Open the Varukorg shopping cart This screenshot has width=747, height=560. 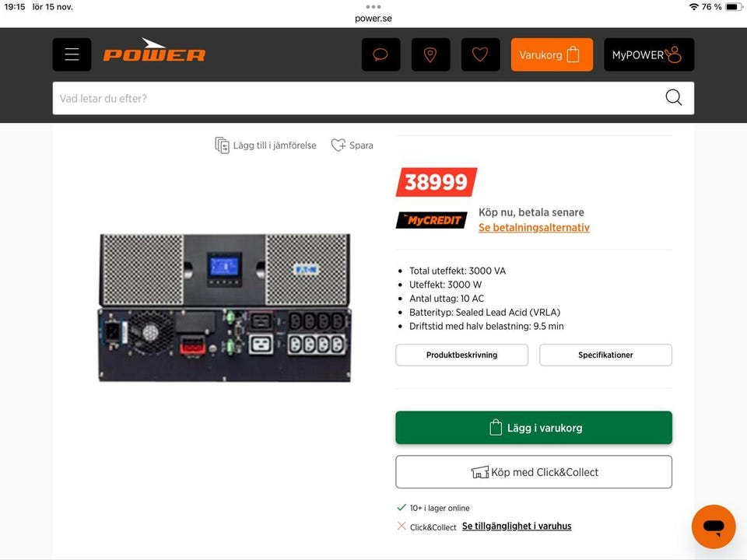pos(552,54)
